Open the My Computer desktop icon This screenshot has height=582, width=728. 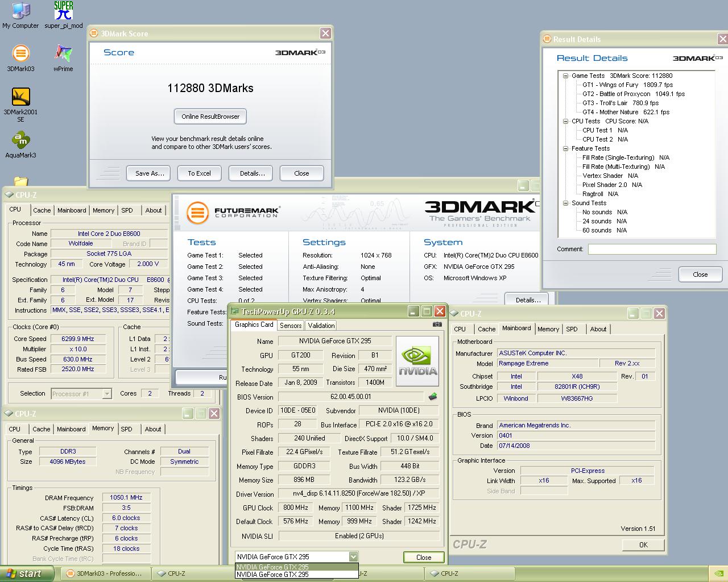click(x=20, y=15)
